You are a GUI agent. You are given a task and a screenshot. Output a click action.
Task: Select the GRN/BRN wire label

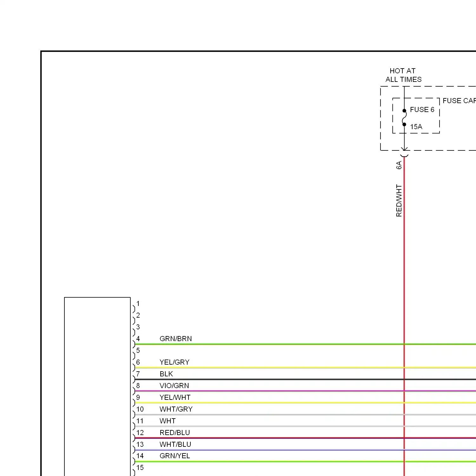175,339
